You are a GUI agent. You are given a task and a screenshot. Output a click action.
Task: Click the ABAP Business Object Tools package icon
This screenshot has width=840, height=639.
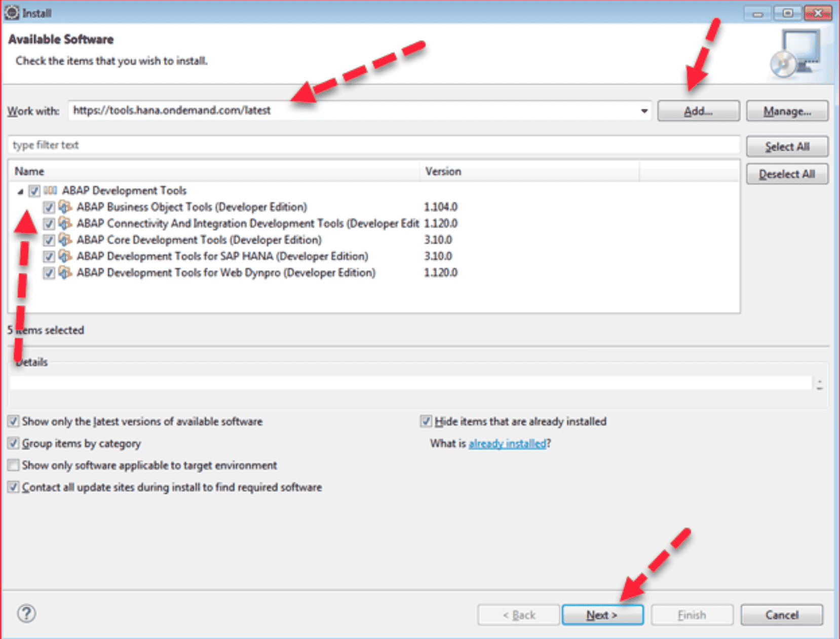[65, 207]
